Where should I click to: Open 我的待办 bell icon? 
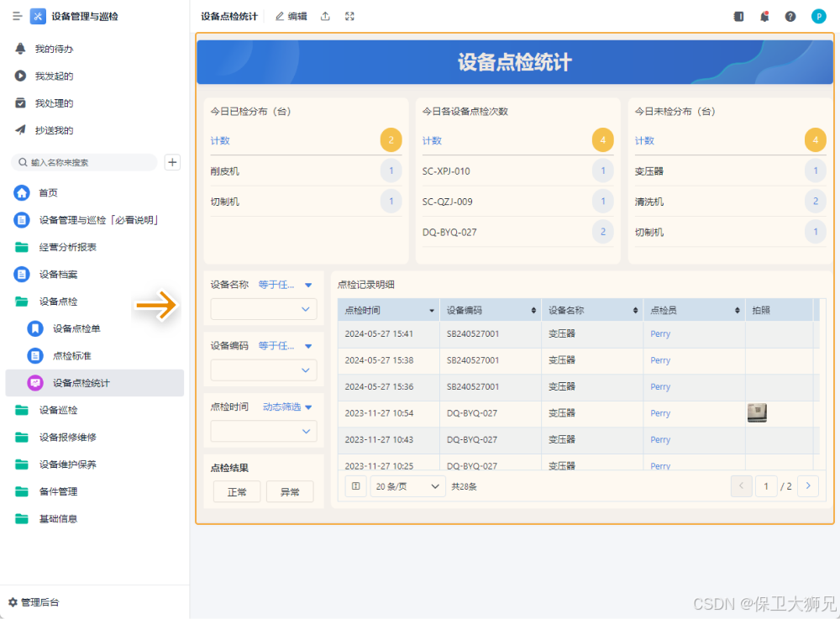(x=20, y=49)
